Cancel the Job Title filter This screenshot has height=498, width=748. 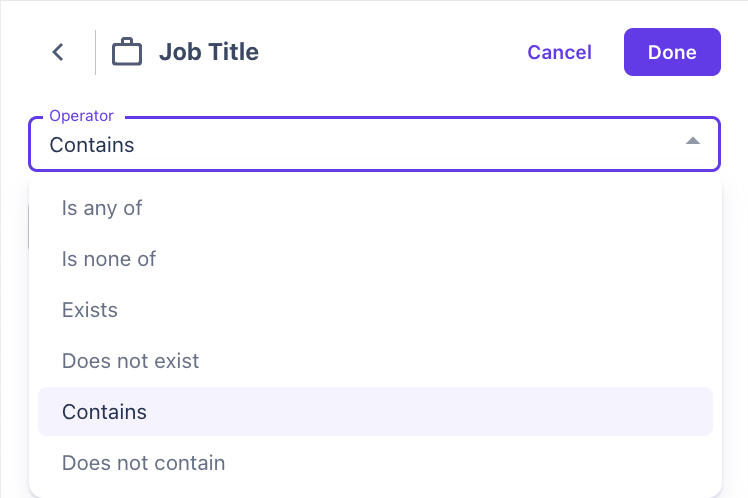559,52
